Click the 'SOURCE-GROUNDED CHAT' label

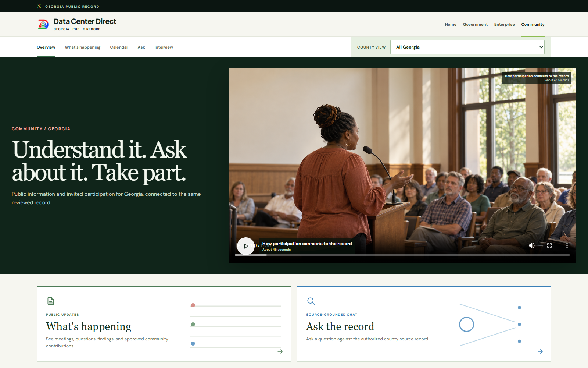pos(331,315)
